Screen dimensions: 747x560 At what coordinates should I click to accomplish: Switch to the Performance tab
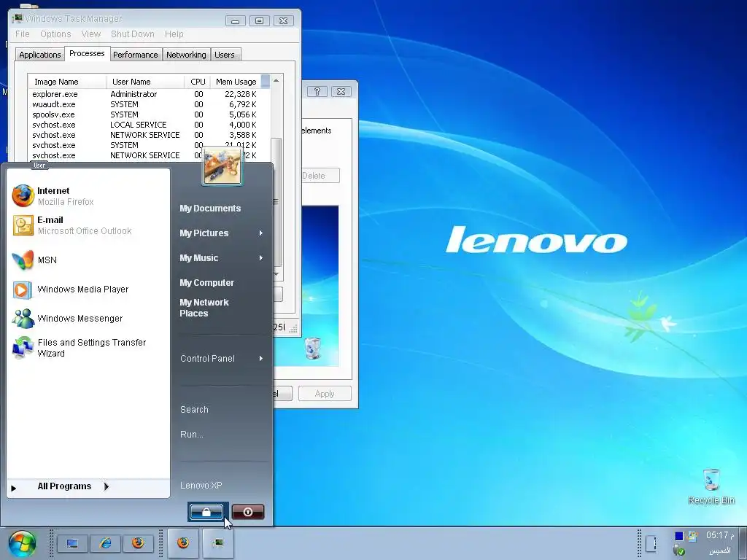click(135, 54)
